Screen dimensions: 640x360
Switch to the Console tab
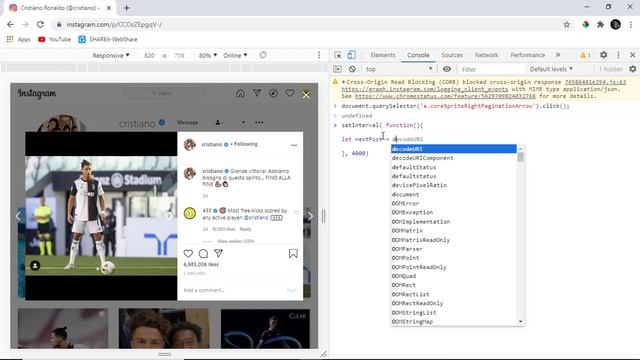(418, 55)
